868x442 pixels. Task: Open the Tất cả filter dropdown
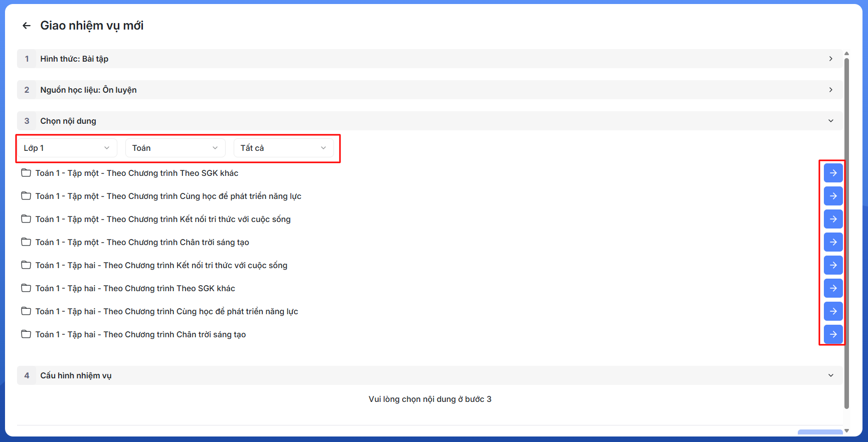point(283,148)
